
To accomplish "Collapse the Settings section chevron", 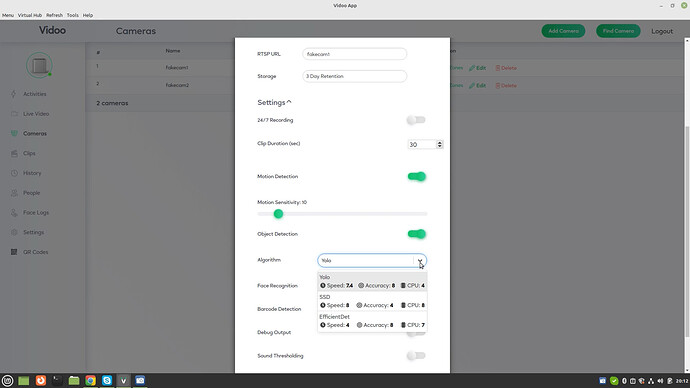I will click(x=289, y=102).
